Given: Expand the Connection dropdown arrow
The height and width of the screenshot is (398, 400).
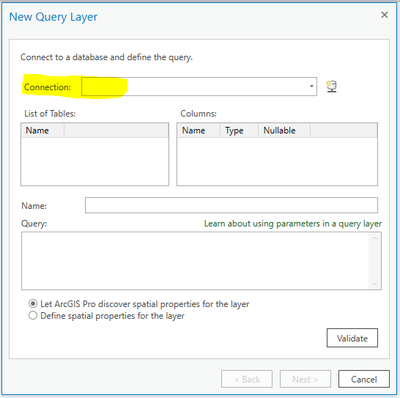Looking at the screenshot, I should (x=311, y=86).
